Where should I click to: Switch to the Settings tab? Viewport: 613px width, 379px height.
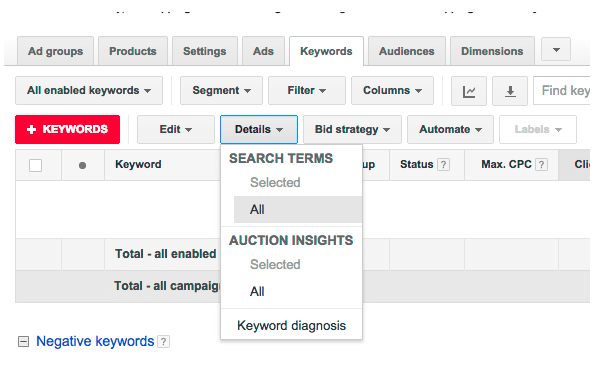[205, 51]
